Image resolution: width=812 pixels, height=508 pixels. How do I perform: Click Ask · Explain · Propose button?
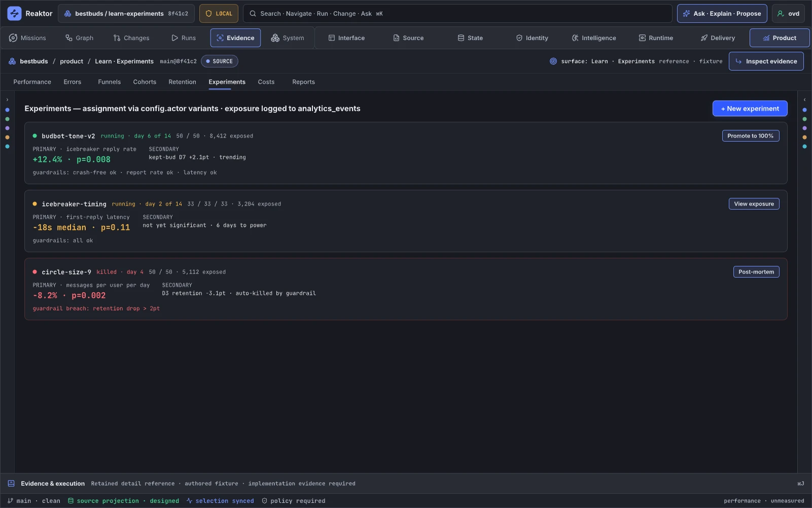point(722,14)
